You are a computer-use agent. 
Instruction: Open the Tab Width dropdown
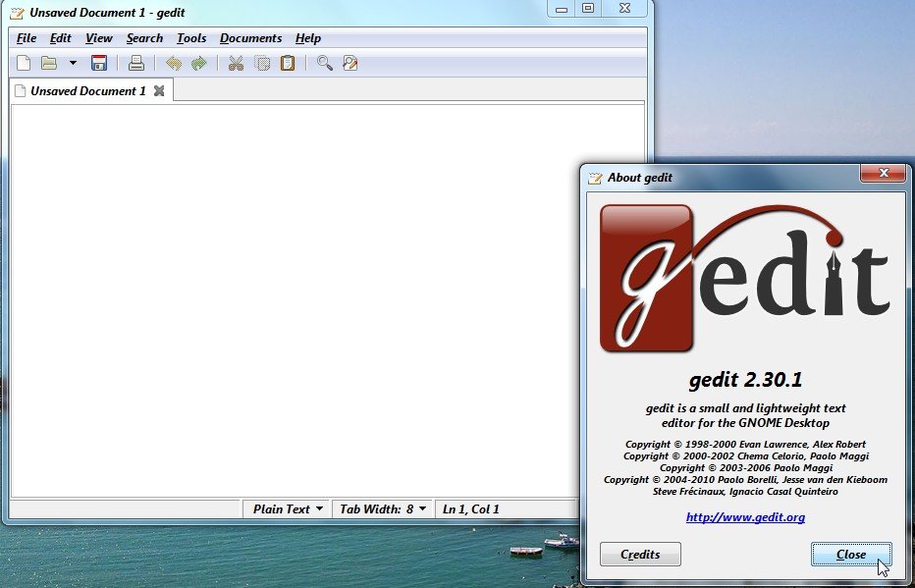tap(382, 509)
